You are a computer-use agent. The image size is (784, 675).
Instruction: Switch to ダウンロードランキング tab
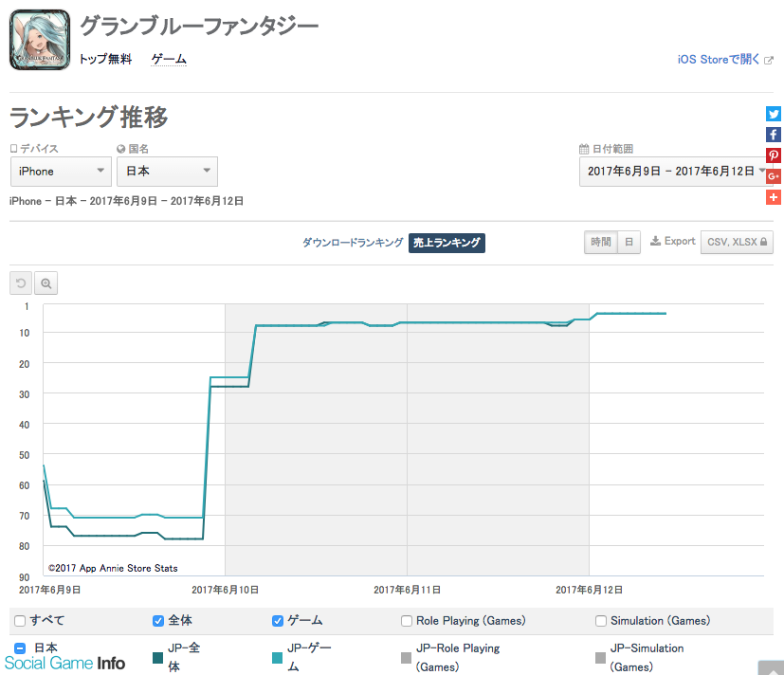pos(353,243)
